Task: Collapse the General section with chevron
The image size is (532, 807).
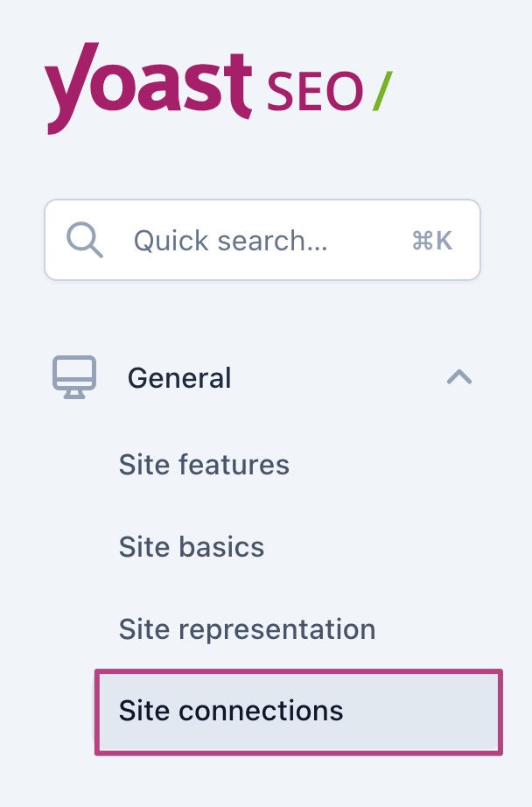Action: pos(459,377)
